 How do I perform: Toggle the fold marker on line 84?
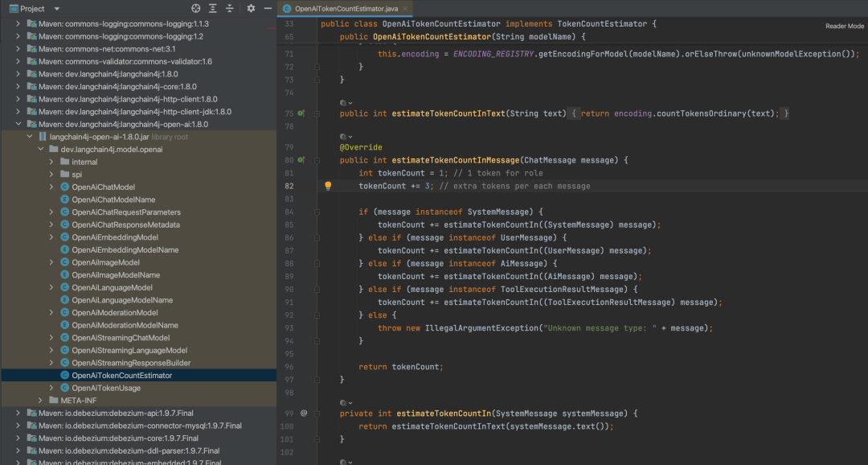[x=317, y=212]
